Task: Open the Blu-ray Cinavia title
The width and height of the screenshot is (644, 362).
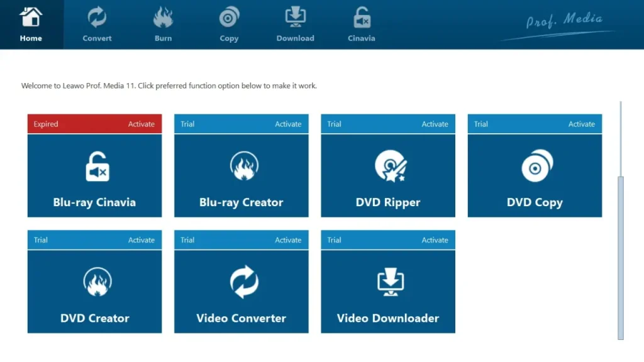Action: coord(94,202)
